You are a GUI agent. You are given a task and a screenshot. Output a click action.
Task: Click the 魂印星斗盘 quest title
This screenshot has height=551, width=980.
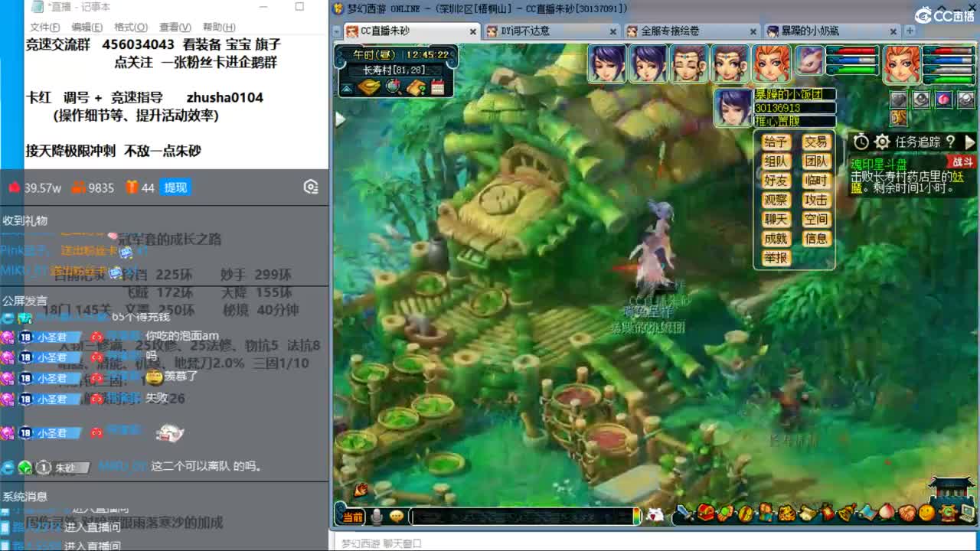879,164
